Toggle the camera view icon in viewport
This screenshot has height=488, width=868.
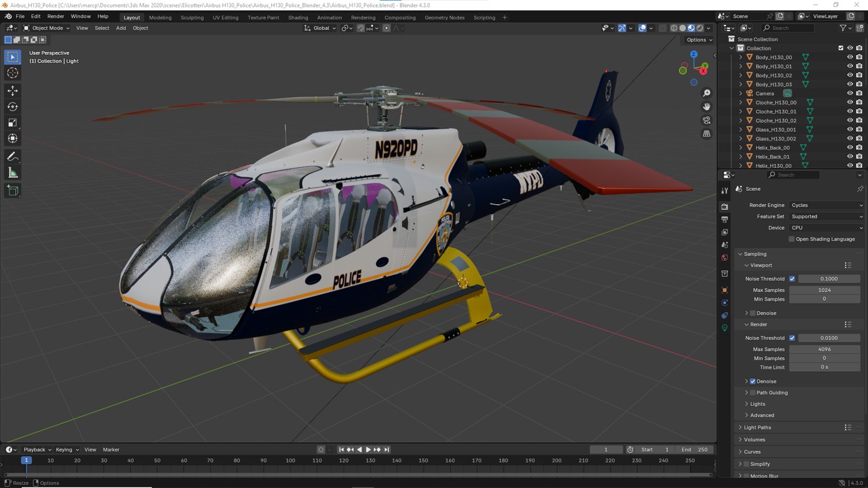(707, 120)
